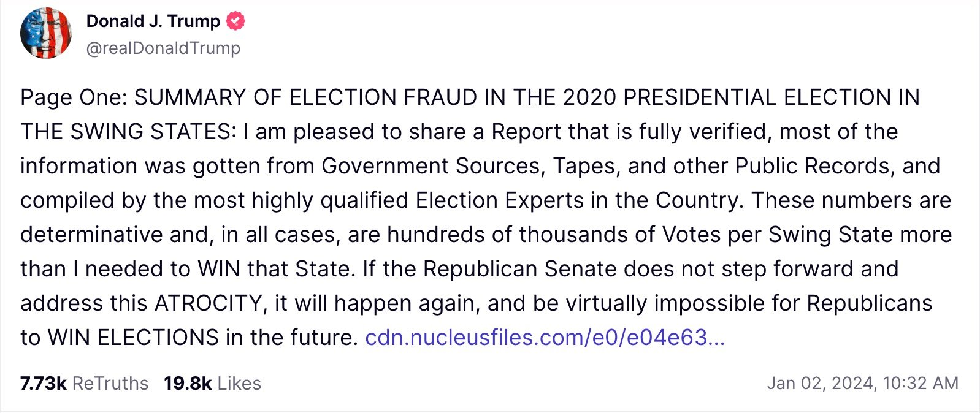Click the 7.73k ReTruths count
The image size is (980, 413).
[x=43, y=384]
